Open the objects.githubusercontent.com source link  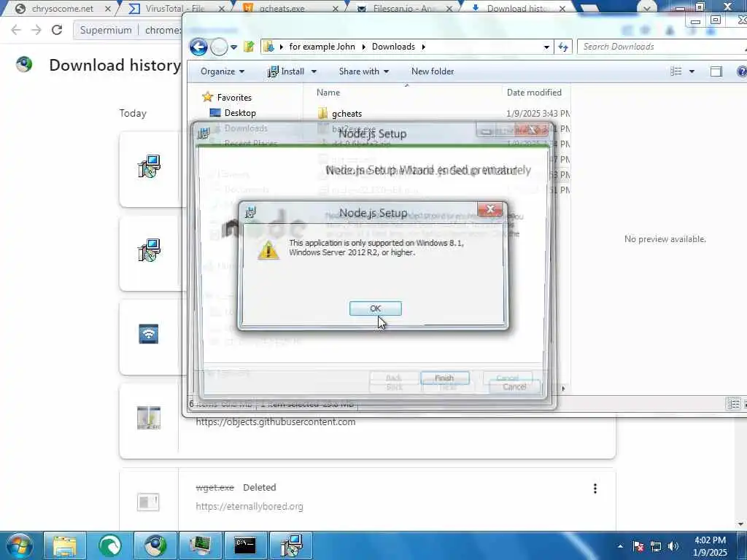point(275,422)
